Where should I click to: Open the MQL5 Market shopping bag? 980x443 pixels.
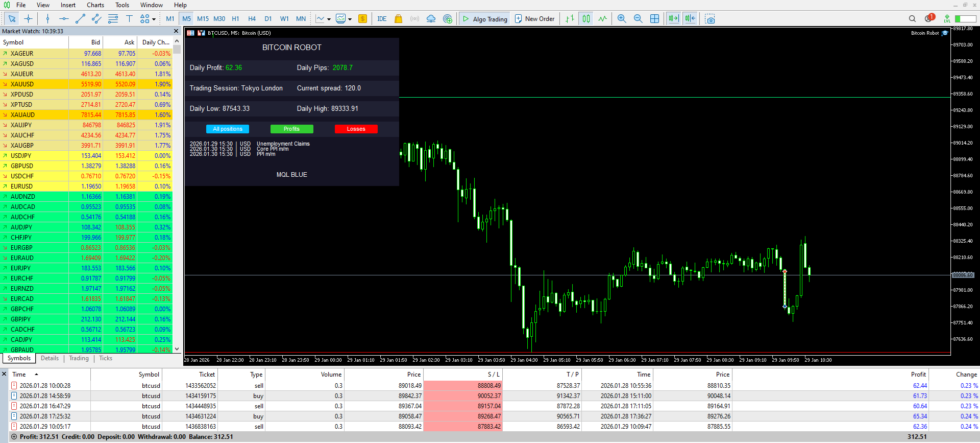pyautogui.click(x=399, y=19)
